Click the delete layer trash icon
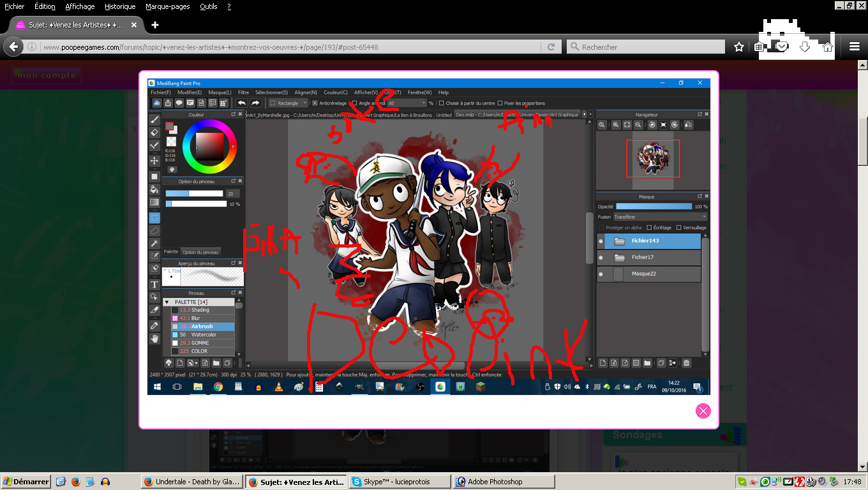 [686, 363]
